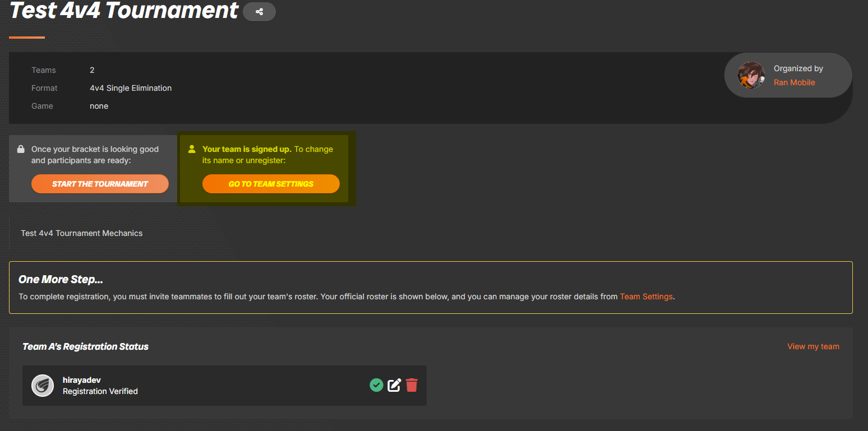
Task: Click the Team A's Registration Status heading
Action: coord(85,346)
